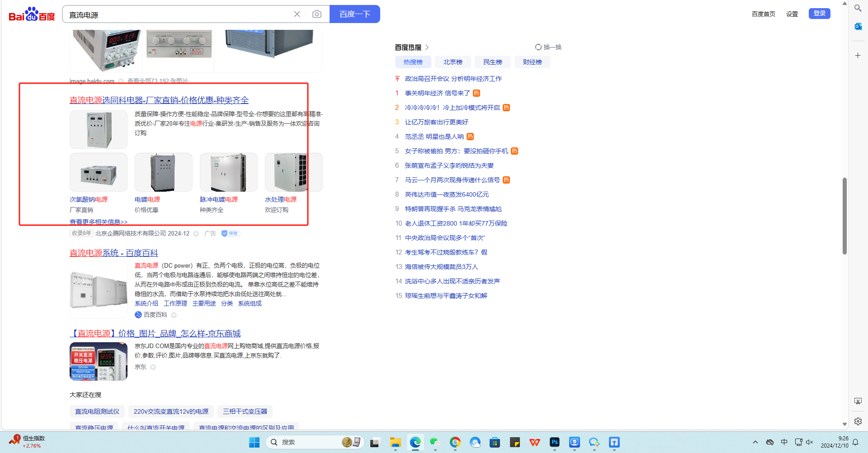Open the 工作原理 sub-link

point(175,303)
